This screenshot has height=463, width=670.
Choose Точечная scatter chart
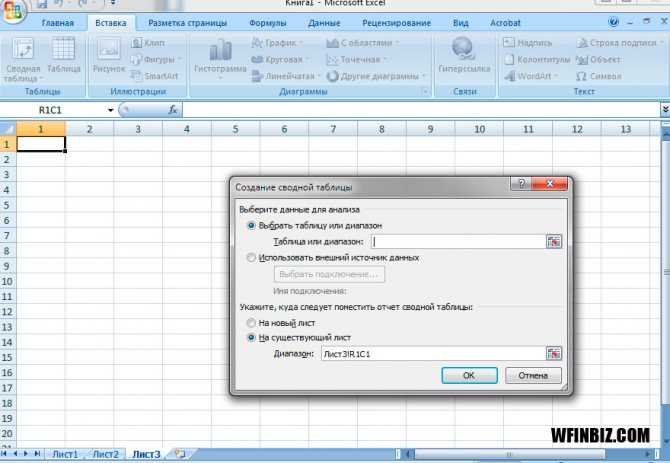(356, 59)
